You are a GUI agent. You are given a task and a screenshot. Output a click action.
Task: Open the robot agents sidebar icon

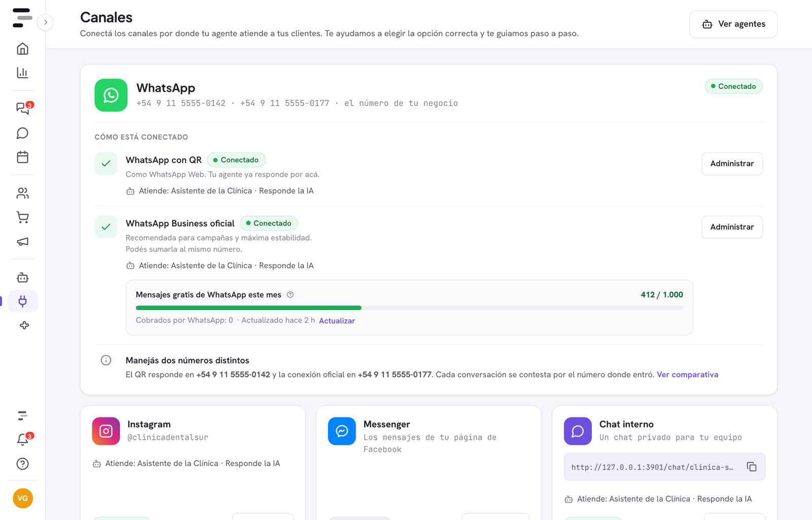[x=22, y=278]
